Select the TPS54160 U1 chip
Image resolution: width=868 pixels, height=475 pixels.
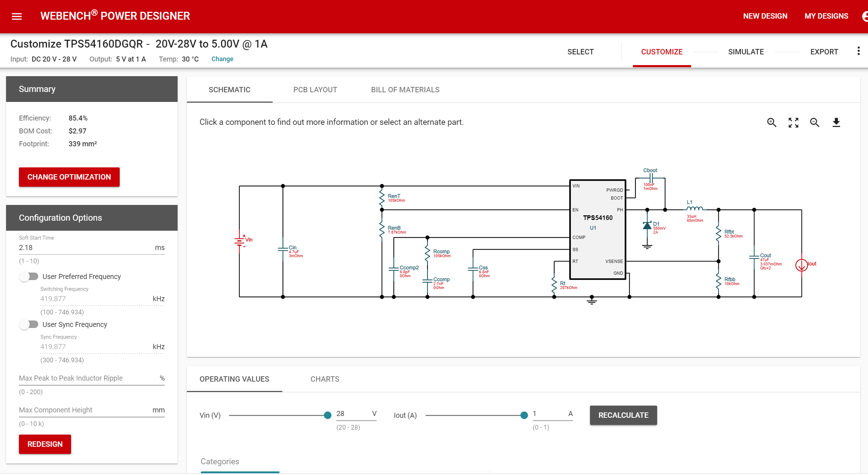597,229
